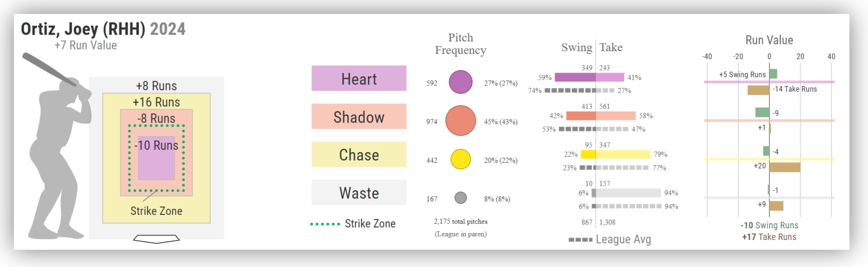868x267 pixels.
Task: Click the Waste zone legend label
Action: (359, 193)
